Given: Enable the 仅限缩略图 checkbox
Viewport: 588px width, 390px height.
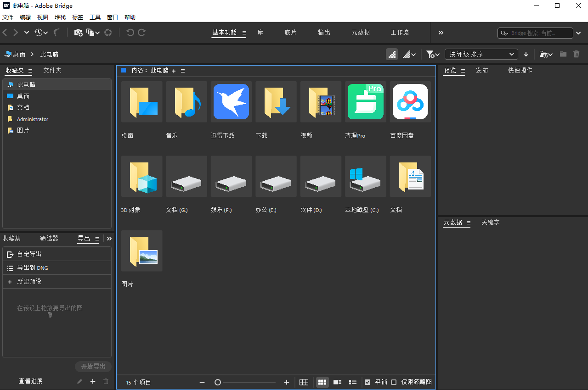Looking at the screenshot, I should point(394,382).
